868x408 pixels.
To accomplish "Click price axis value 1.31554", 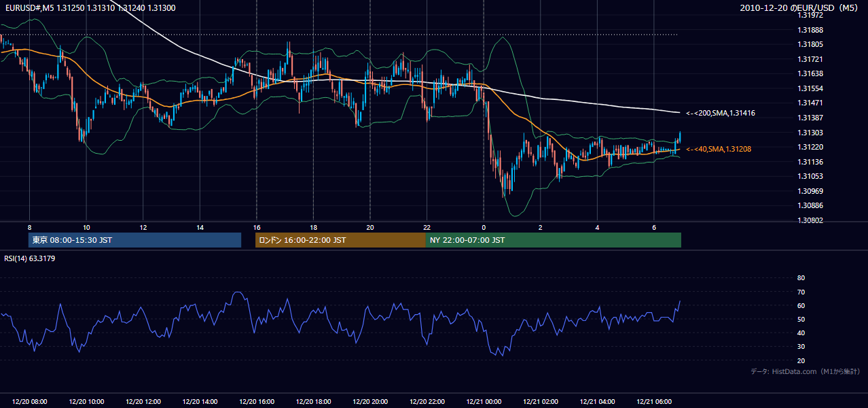I will click(810, 88).
